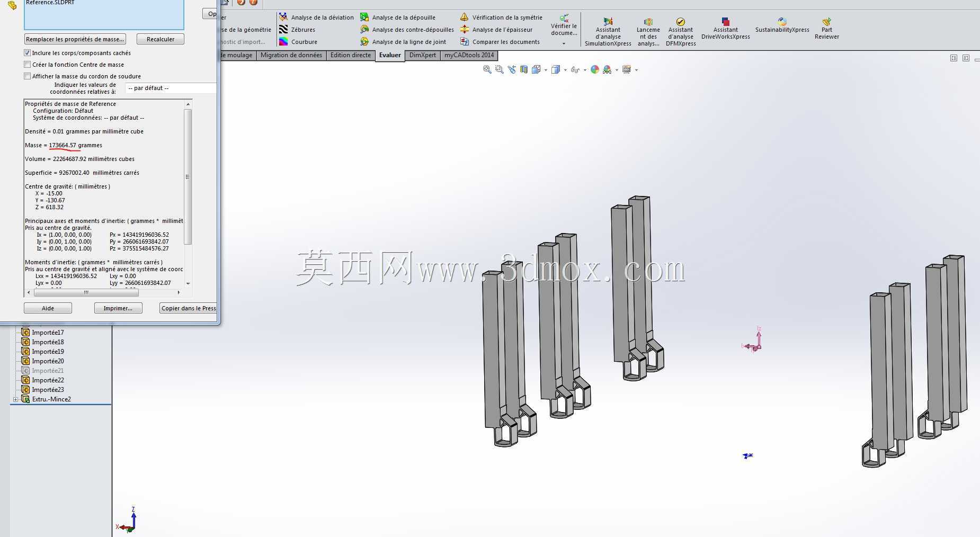The height and width of the screenshot is (537, 980).
Task: Run Analyse de la ligne de joint
Action: (x=403, y=42)
